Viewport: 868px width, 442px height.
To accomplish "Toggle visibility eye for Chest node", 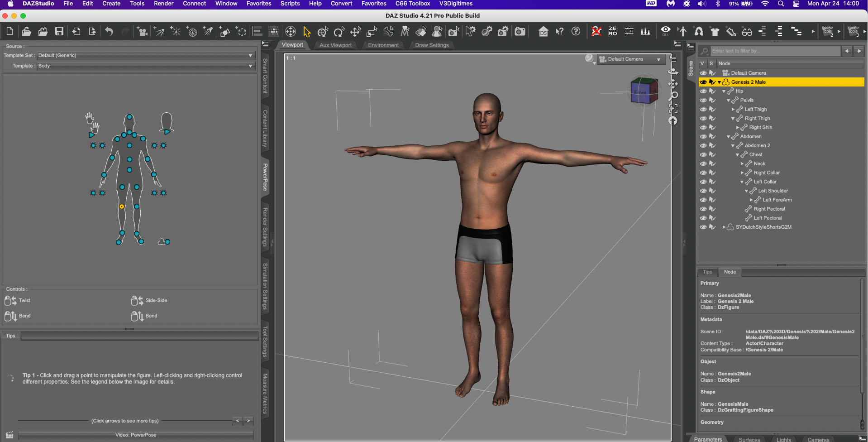I will click(703, 154).
